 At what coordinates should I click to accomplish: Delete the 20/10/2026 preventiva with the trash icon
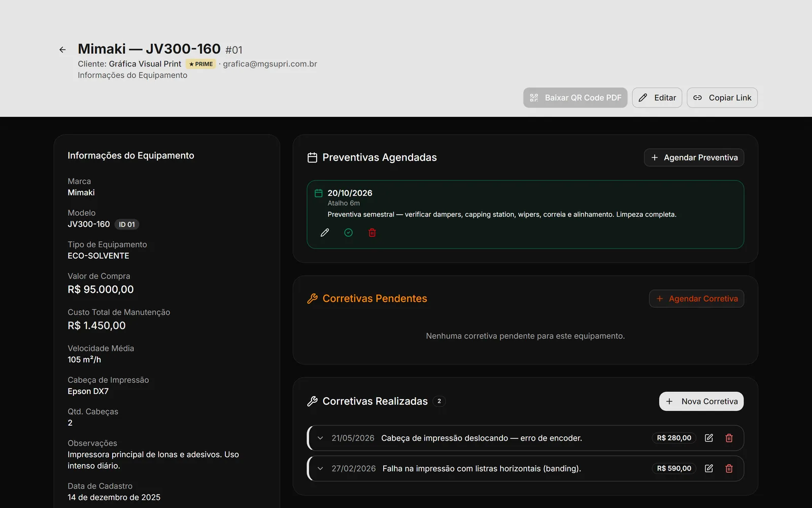click(x=372, y=233)
